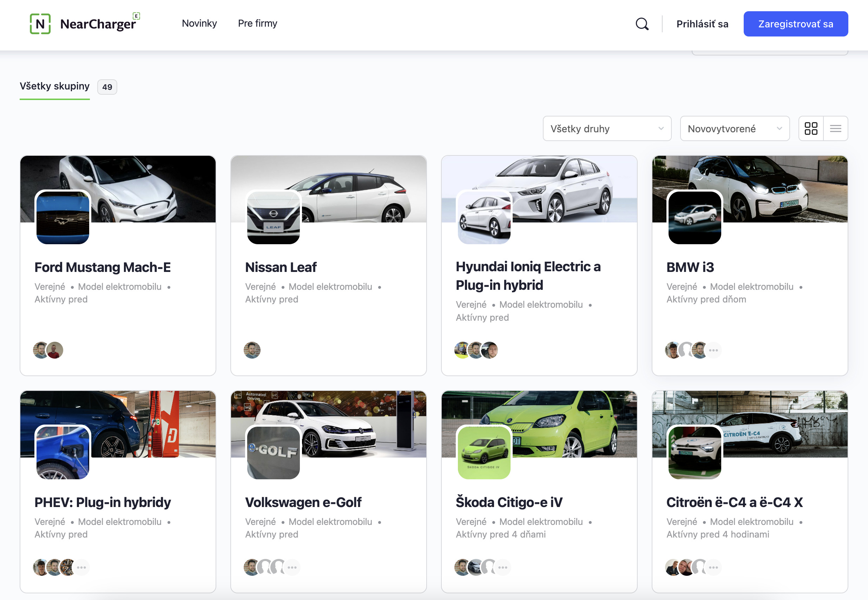Show more members of Citroën ë-C4 group
Image resolution: width=868 pixels, height=600 pixels.
click(x=714, y=567)
